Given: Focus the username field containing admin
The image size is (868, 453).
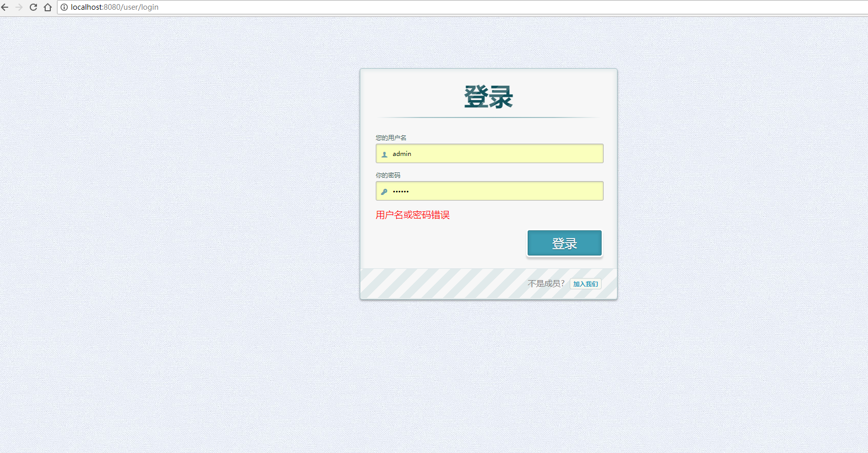Looking at the screenshot, I should [x=489, y=153].
